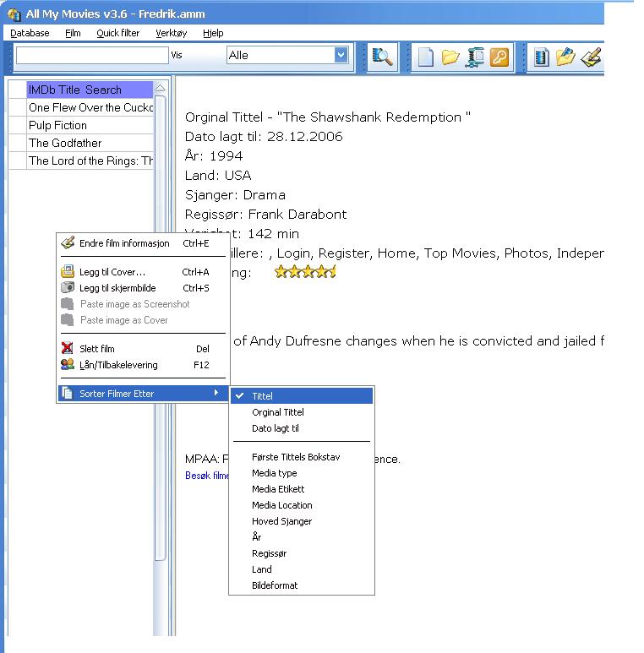Open the Verktøy menu
Image resolution: width=644 pixels, height=653 pixels.
pyautogui.click(x=172, y=33)
